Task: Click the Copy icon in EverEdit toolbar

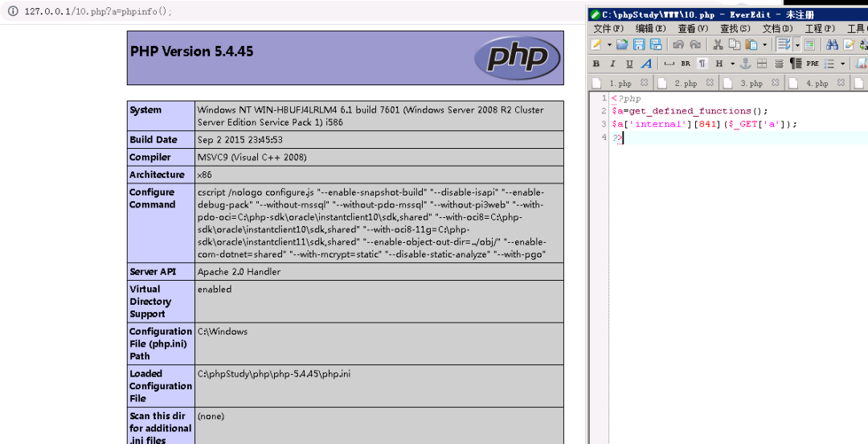Action: (735, 45)
